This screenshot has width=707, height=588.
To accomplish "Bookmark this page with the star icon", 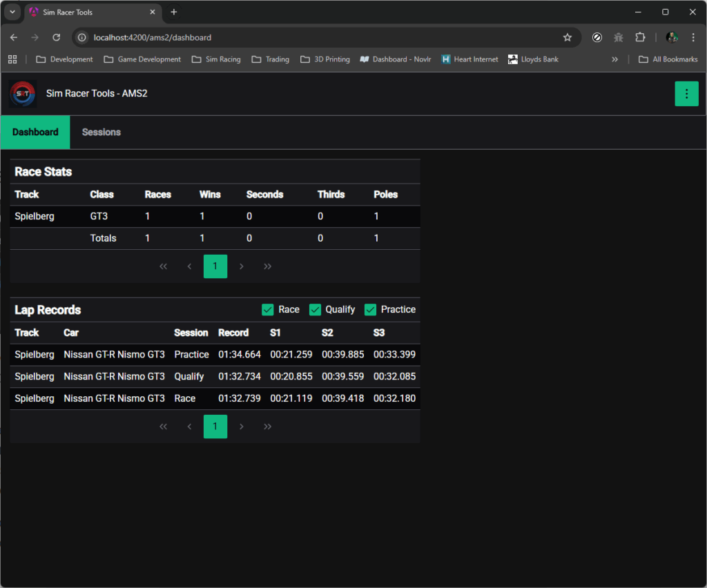I will tap(568, 37).
